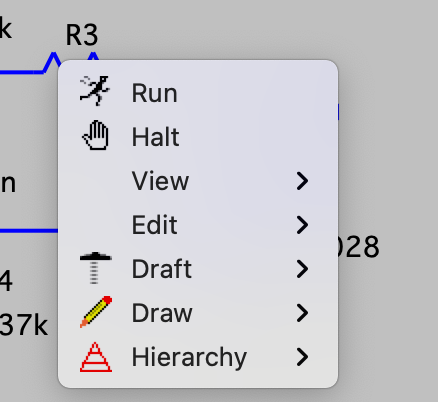Select the R3 resistor label
The width and height of the screenshot is (438, 402).
82,35
